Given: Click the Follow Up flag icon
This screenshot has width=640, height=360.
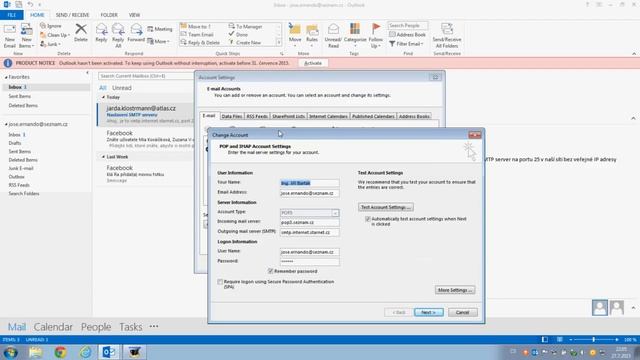Looking at the screenshot, I should tap(376, 29).
